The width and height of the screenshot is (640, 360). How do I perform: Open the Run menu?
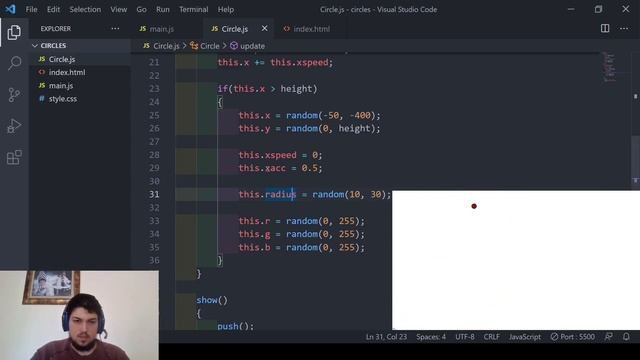click(162, 9)
